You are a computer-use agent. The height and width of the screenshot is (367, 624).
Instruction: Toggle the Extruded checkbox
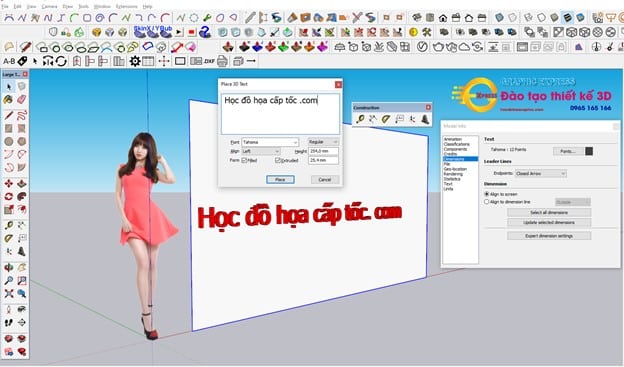(277, 160)
